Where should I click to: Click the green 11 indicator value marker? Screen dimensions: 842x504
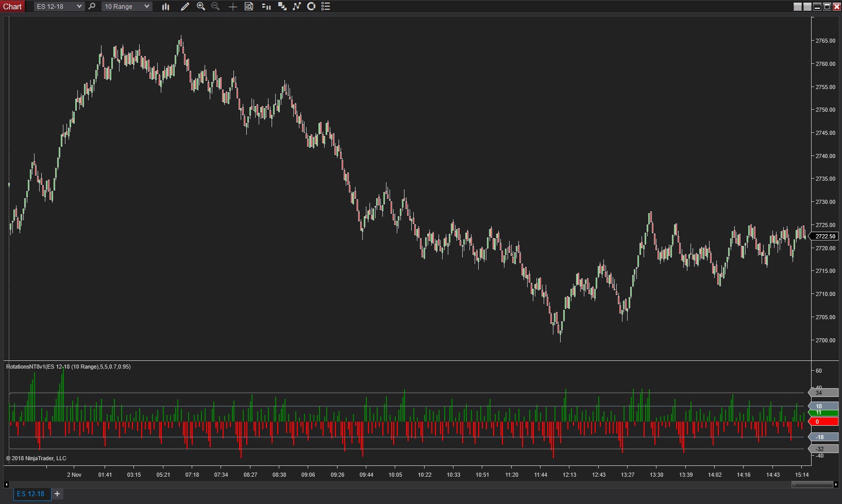823,413
